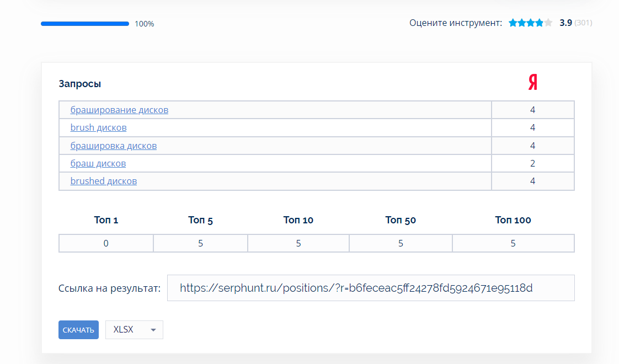Select the third rating star

531,23
